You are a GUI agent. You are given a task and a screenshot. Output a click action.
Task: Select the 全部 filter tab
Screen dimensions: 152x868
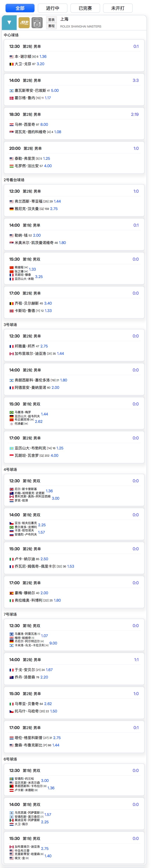tap(20, 8)
